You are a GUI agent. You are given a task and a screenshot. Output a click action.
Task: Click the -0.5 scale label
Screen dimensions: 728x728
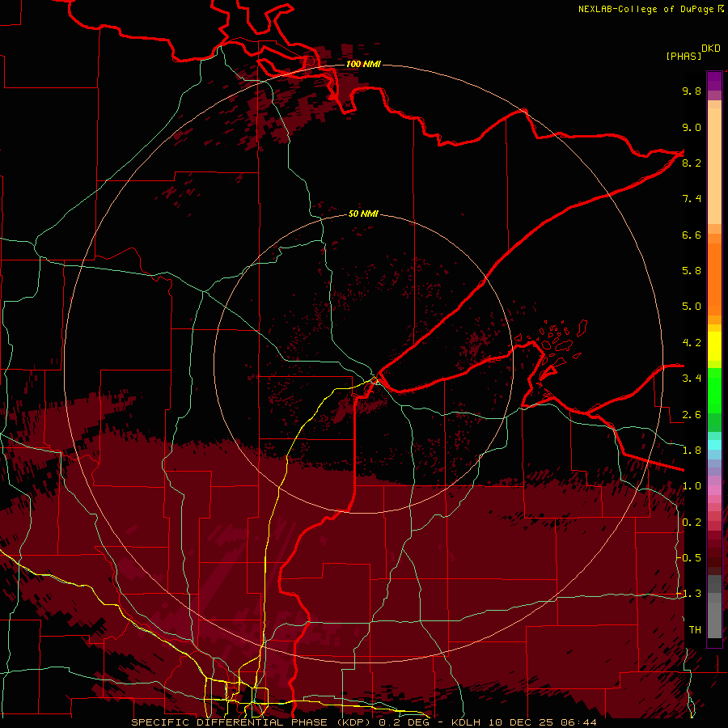689,558
